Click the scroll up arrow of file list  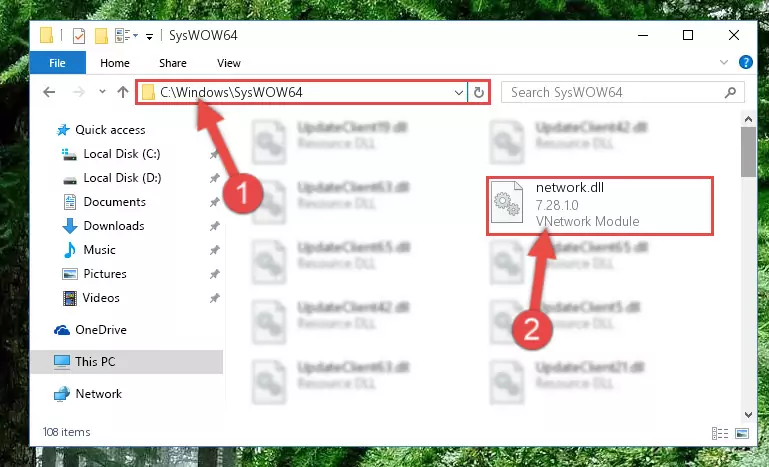click(748, 119)
